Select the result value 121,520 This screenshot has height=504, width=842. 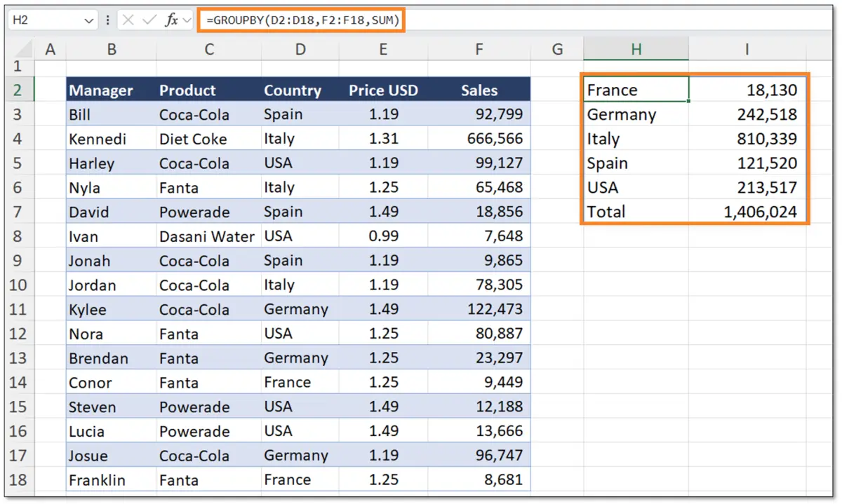click(x=747, y=163)
